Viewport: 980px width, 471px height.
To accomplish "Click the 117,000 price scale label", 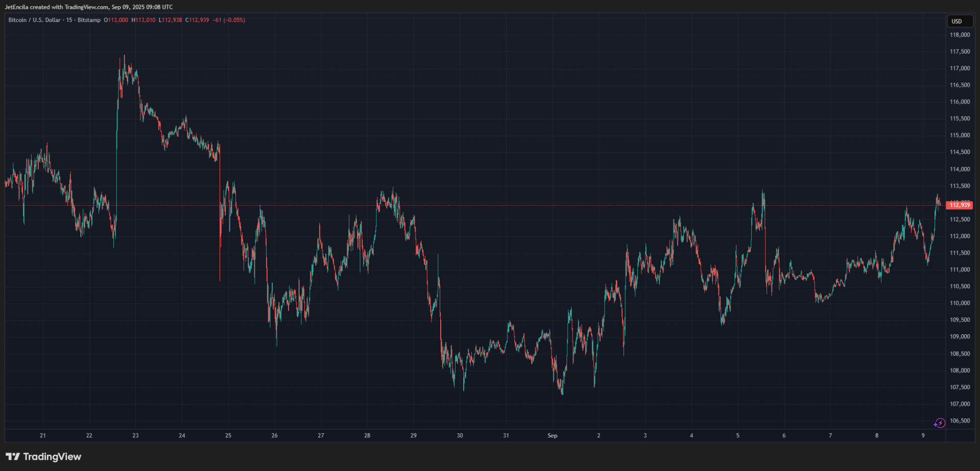I will (960, 68).
